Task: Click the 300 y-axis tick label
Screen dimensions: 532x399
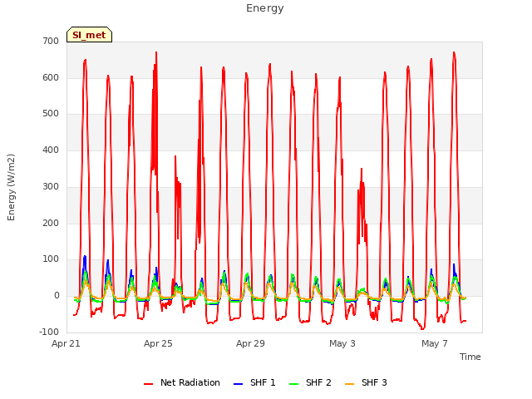Action: (51, 186)
